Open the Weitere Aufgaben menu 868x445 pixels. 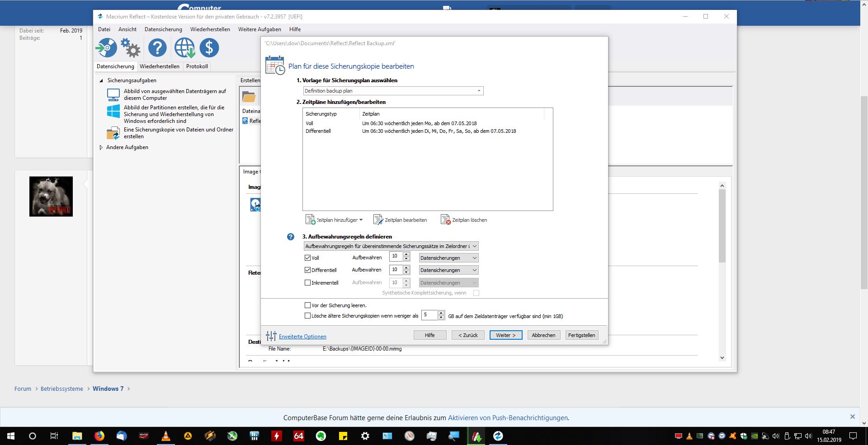259,29
